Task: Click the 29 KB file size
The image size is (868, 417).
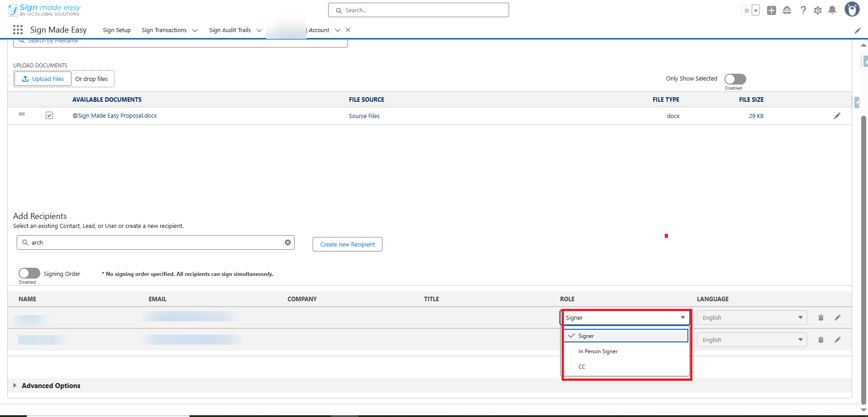Action: tap(756, 116)
